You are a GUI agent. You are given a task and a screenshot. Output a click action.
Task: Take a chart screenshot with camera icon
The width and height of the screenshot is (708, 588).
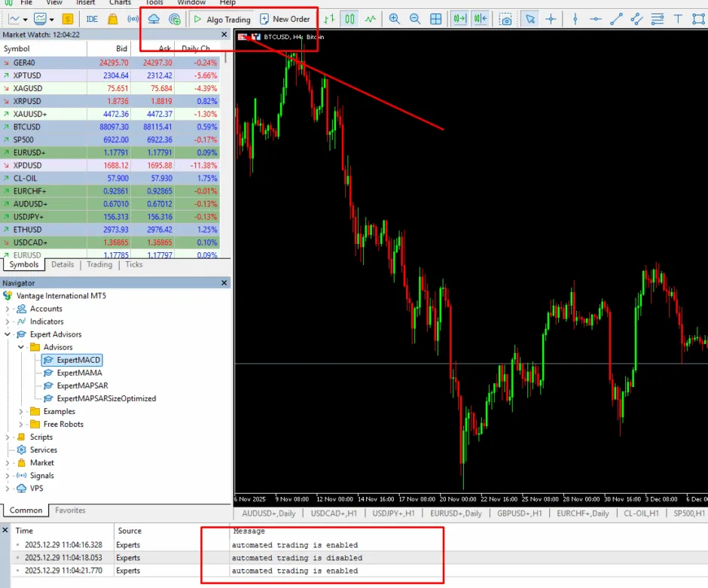pyautogui.click(x=506, y=19)
